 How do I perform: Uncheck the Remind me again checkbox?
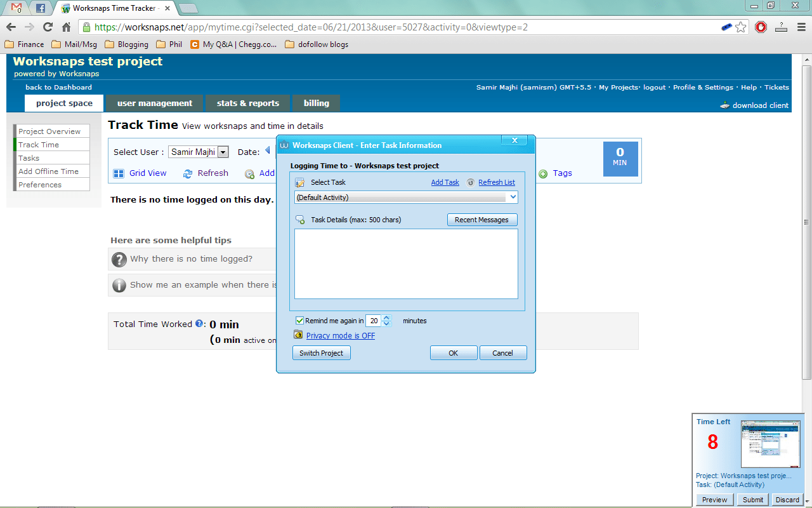click(299, 321)
